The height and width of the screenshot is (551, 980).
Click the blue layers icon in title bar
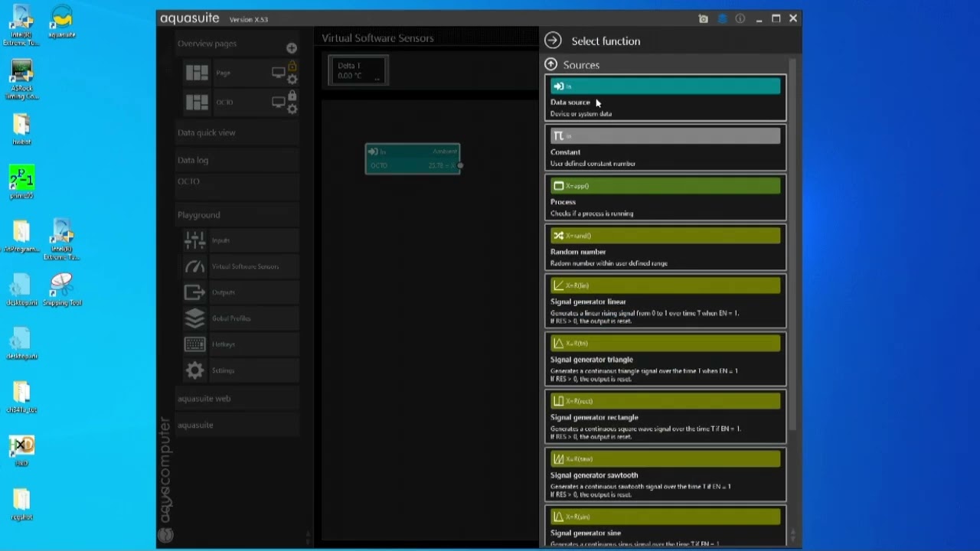click(x=722, y=19)
